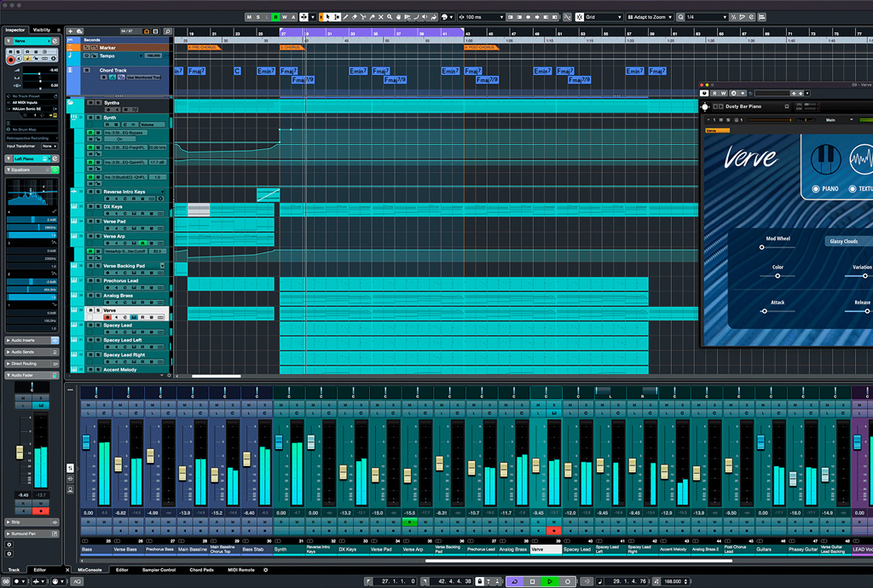Viewport: 873px width, 588px height.
Task: Open MixConsole tab settings gear
Action: [265, 569]
